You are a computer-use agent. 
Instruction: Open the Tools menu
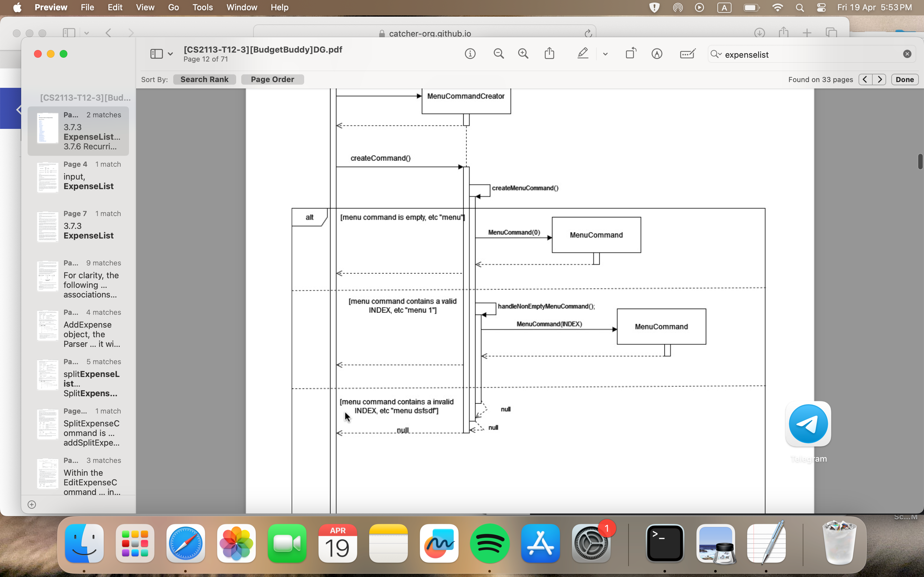click(x=202, y=7)
